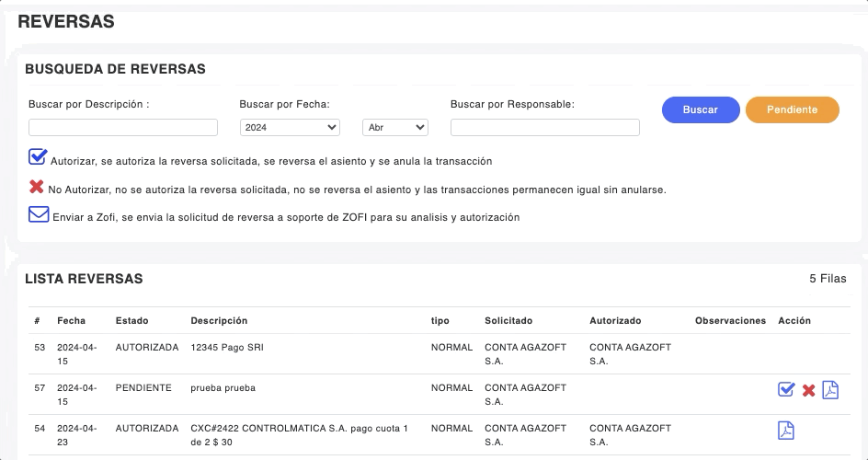This screenshot has width=868, height=460.
Task: Click the Estado column header
Action: (131, 321)
